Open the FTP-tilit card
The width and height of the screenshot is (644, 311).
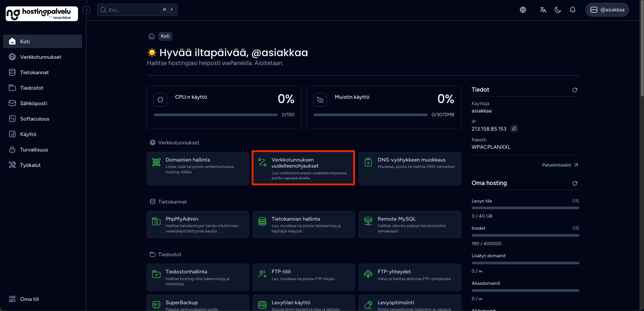[x=304, y=277]
